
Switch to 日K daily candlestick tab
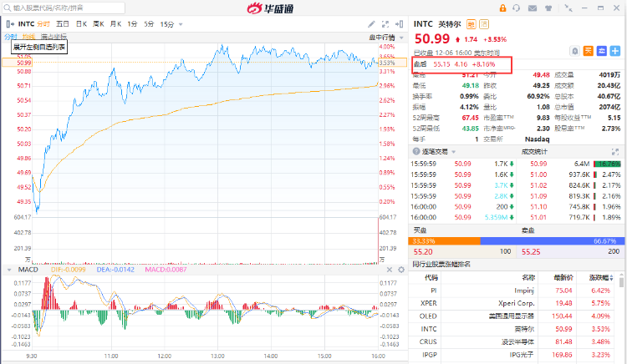click(81, 24)
